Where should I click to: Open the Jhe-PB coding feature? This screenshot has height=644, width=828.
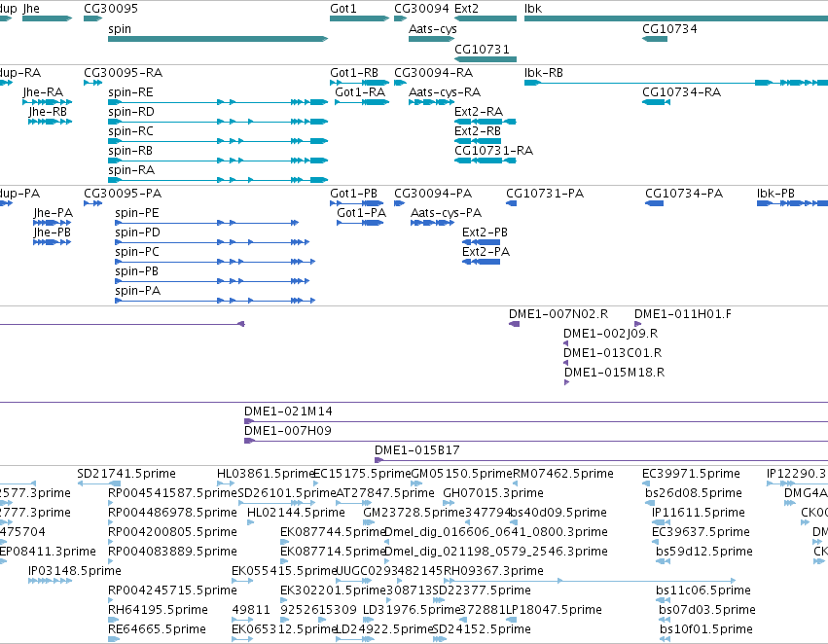tap(53, 242)
